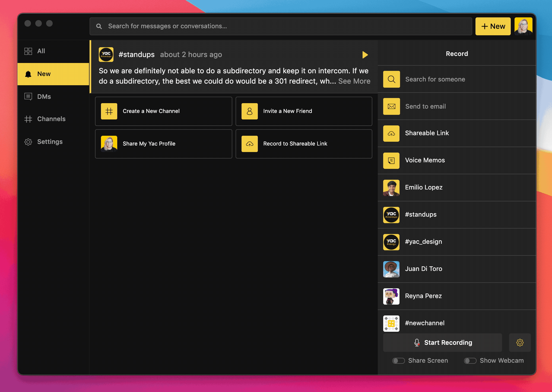Click the Juan Di Toro name

[x=424, y=269]
